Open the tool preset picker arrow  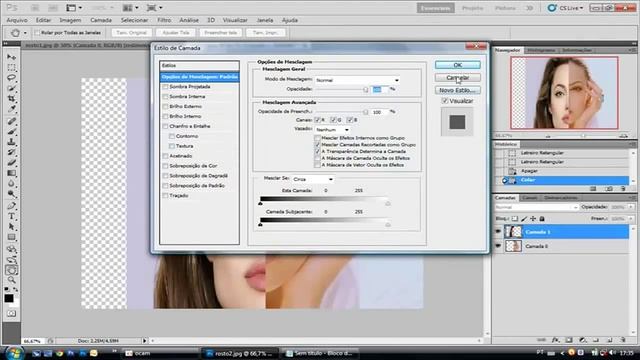click(25, 33)
